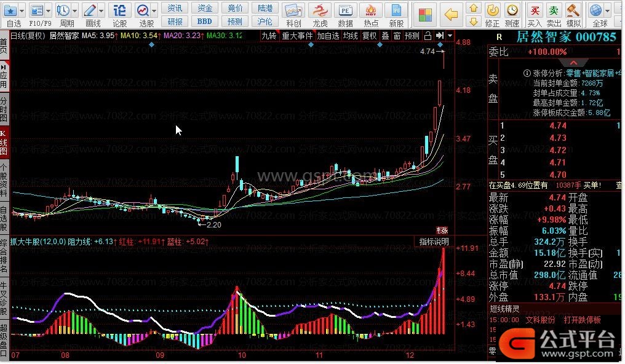The height and width of the screenshot is (364, 625).
Task: Switch to the 分时图 sidebar tab
Action: (4, 109)
